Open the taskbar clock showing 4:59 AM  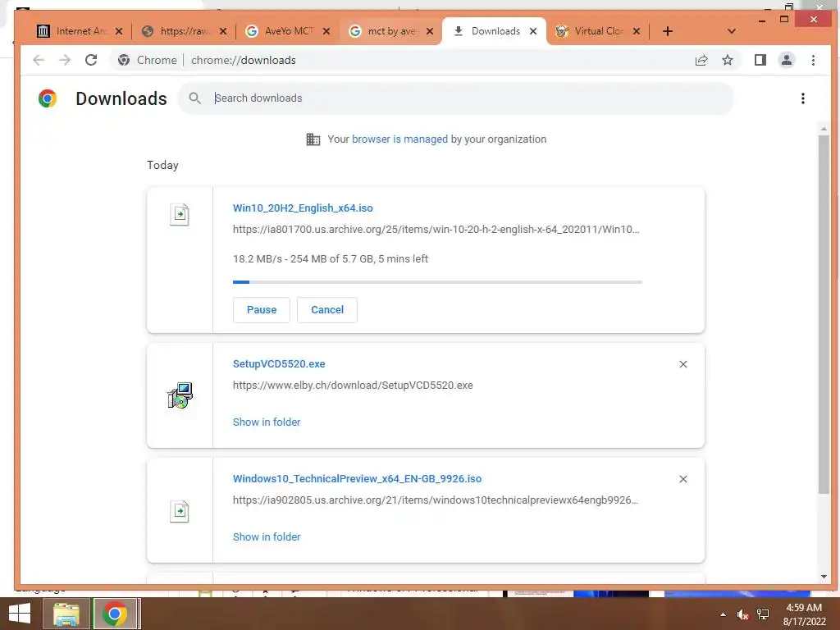tap(804, 614)
